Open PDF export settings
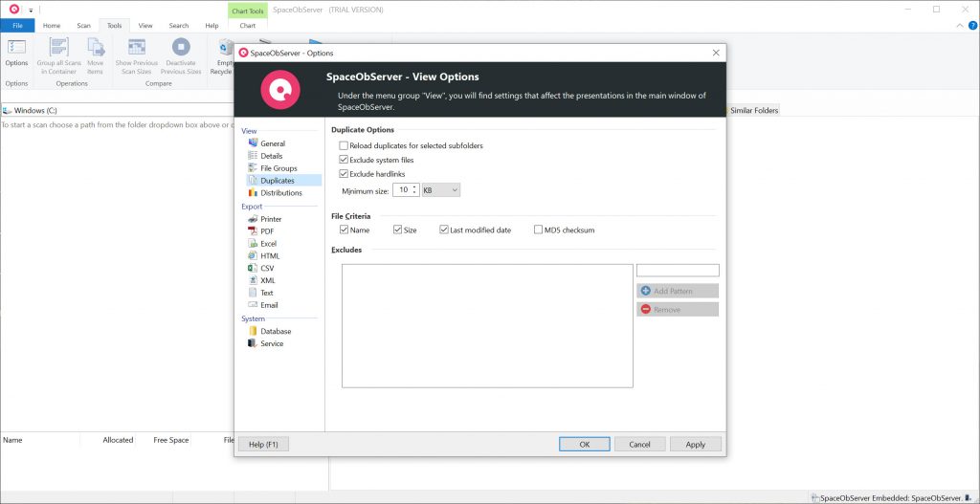Viewport: 980px width, 504px height. click(267, 231)
